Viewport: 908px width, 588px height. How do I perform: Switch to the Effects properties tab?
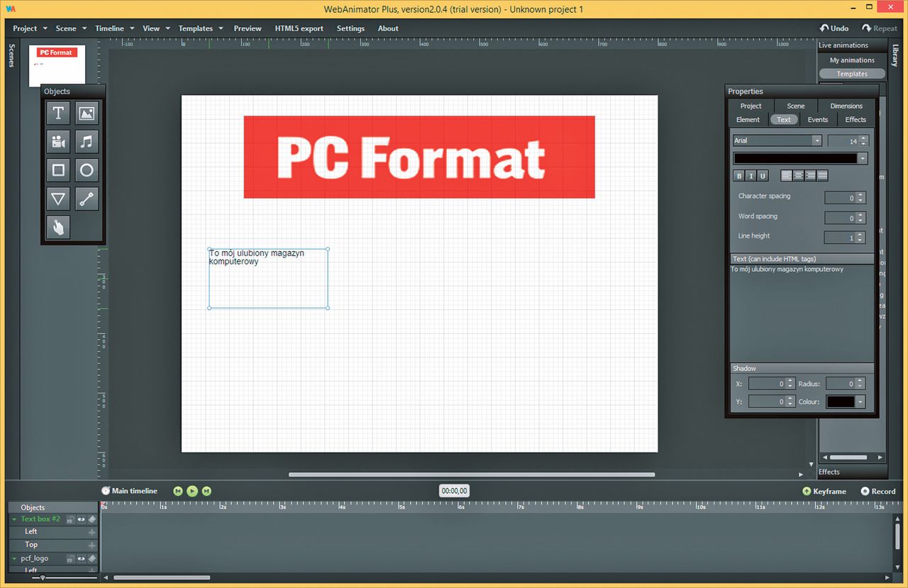[856, 119]
